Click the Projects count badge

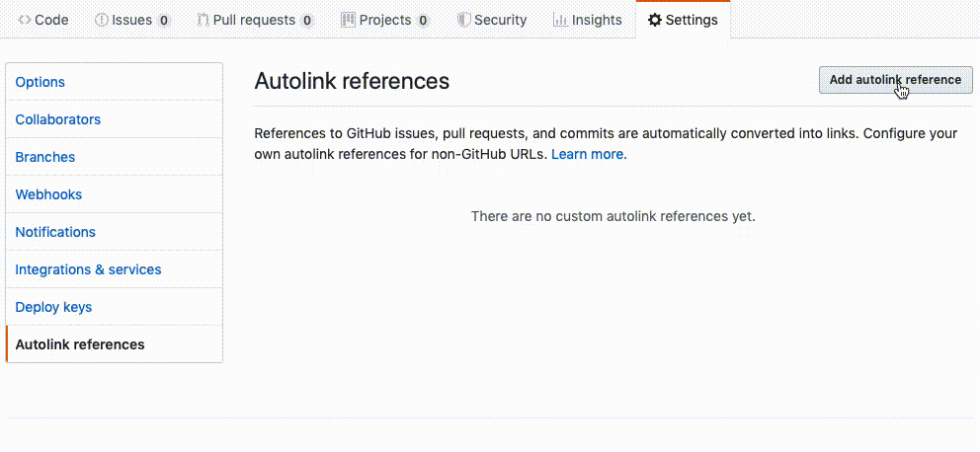[x=423, y=20]
